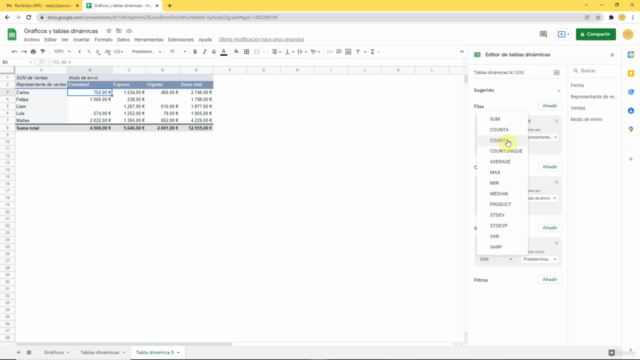Select the Fecha field in list
Image resolution: width=640 pixels, height=360 pixels.
pos(577,85)
